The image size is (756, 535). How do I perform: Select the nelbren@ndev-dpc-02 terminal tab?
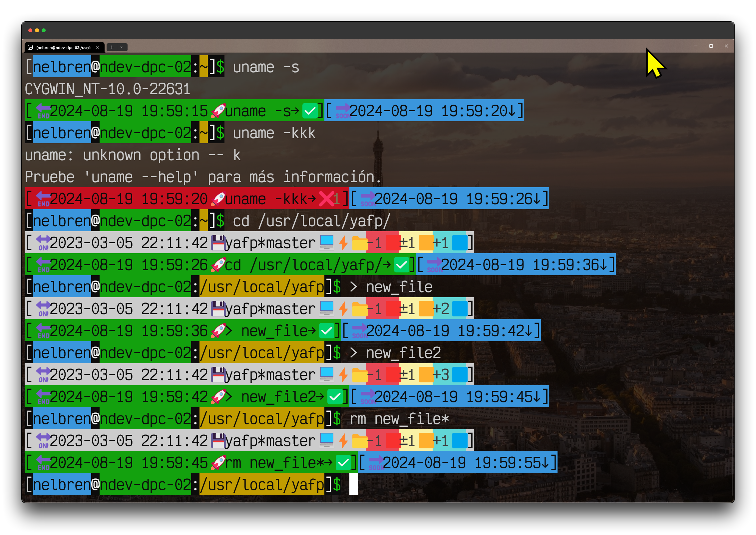coord(64,47)
